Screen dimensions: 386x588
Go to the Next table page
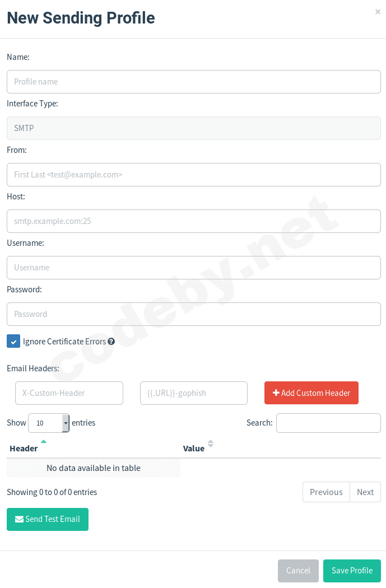pos(365,492)
